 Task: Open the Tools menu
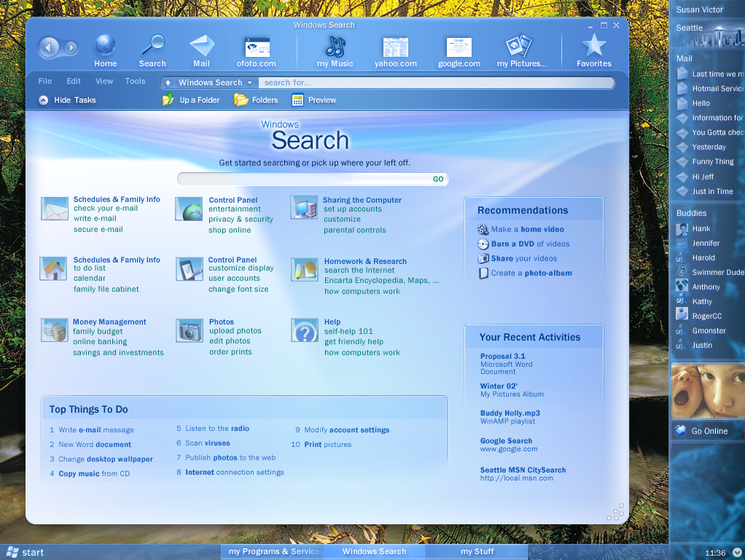point(135,81)
